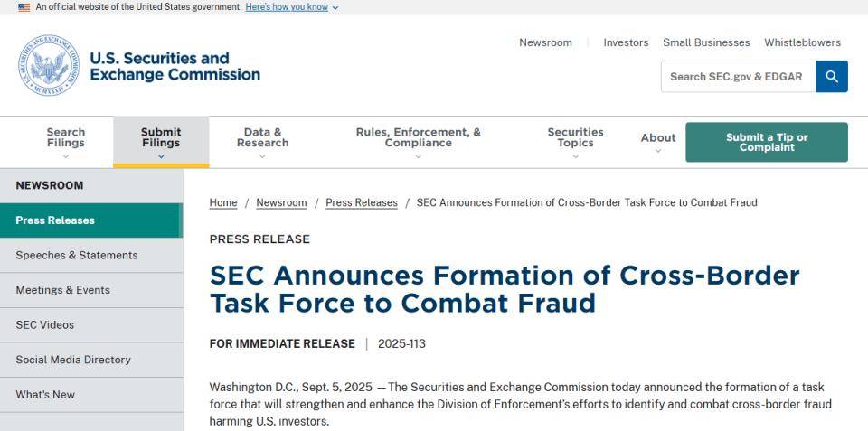868x431 pixels.
Task: Click the SEC eagle seal logo
Action: [x=49, y=66]
